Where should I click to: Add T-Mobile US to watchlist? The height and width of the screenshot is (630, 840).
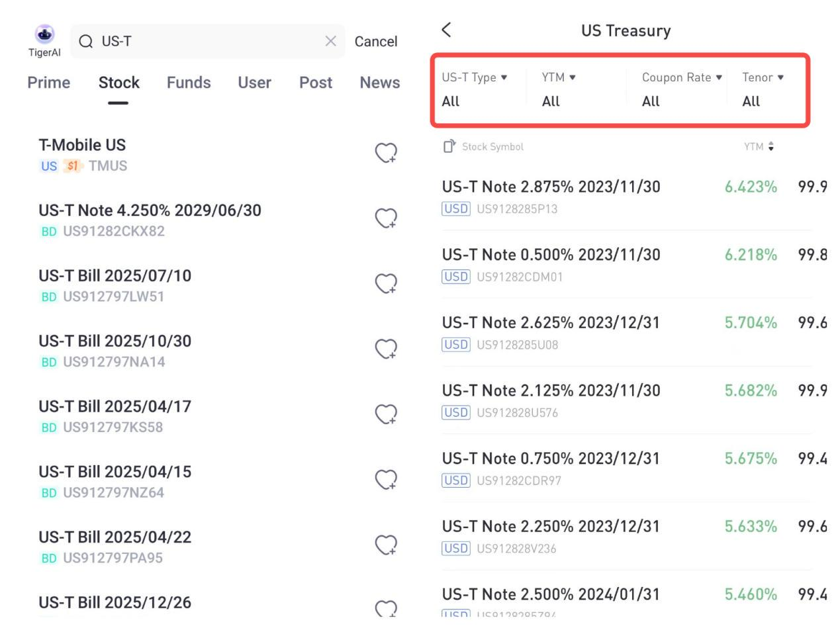point(386,153)
